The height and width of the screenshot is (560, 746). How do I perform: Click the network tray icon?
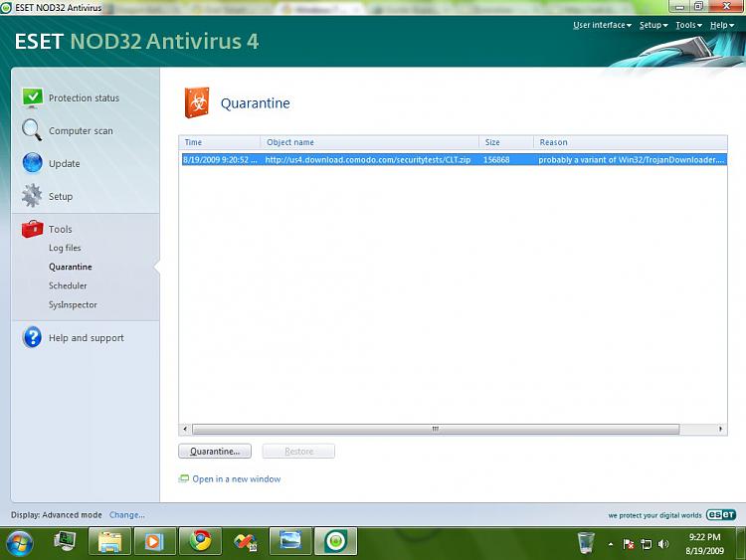tap(646, 544)
